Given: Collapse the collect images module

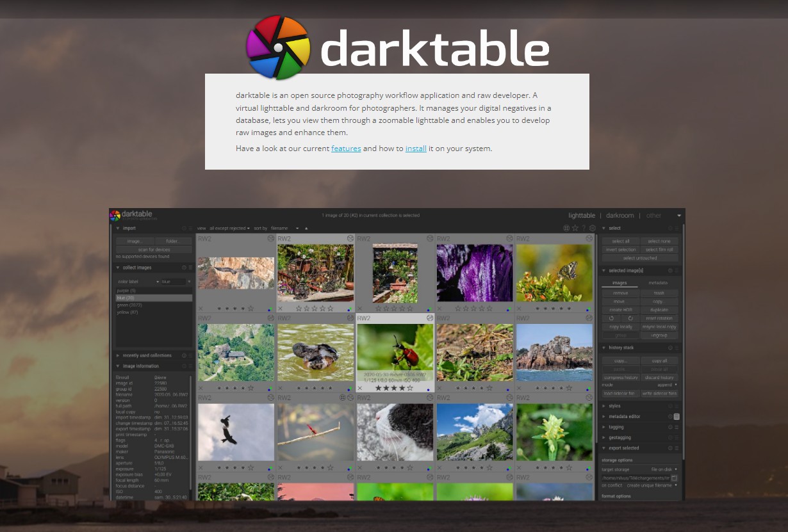Looking at the screenshot, I should 117,268.
